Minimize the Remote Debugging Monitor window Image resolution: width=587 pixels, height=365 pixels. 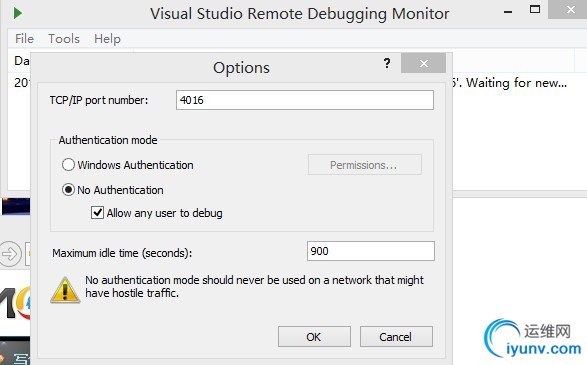508,12
